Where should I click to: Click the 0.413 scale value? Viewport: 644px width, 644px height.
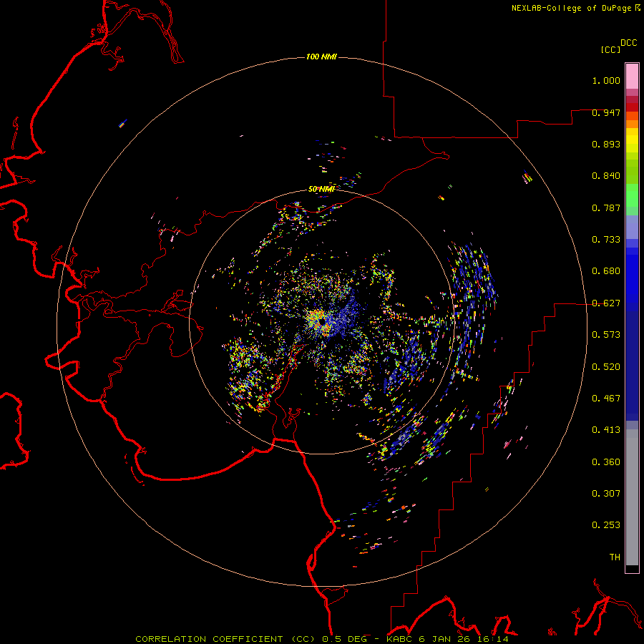[x=606, y=429]
